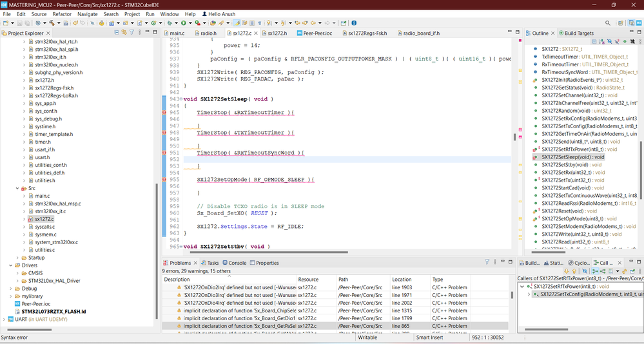Switch to the C/C++ perspective icon
Screen dimensions: 644x344
pos(632,23)
